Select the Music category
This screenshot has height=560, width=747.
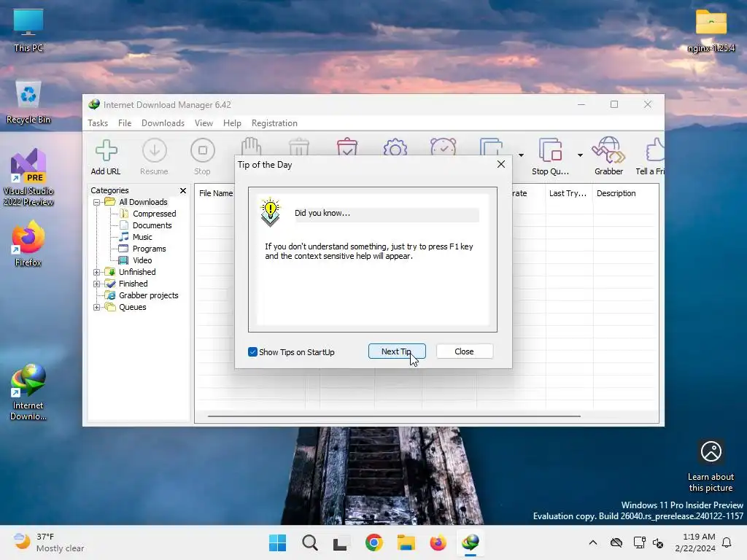coord(142,237)
